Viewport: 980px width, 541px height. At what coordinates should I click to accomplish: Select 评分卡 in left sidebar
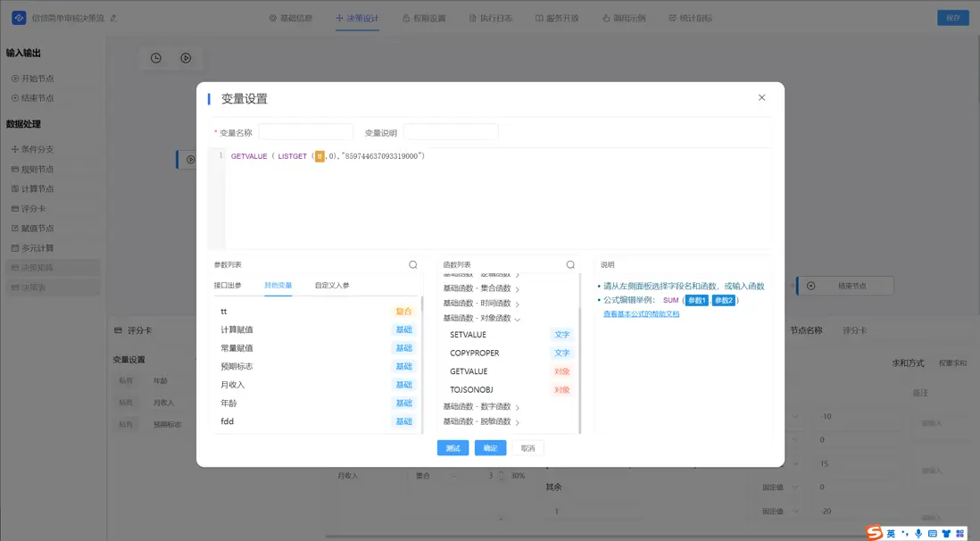(x=29, y=209)
